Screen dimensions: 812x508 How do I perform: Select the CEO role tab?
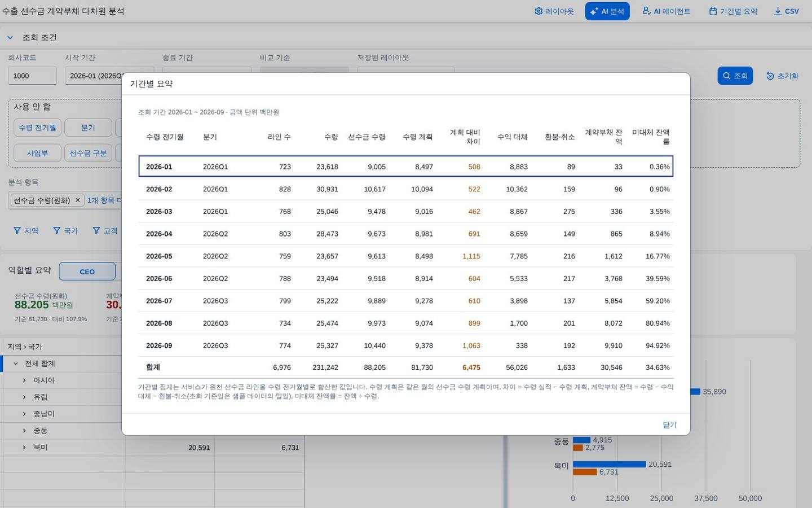[x=87, y=271]
